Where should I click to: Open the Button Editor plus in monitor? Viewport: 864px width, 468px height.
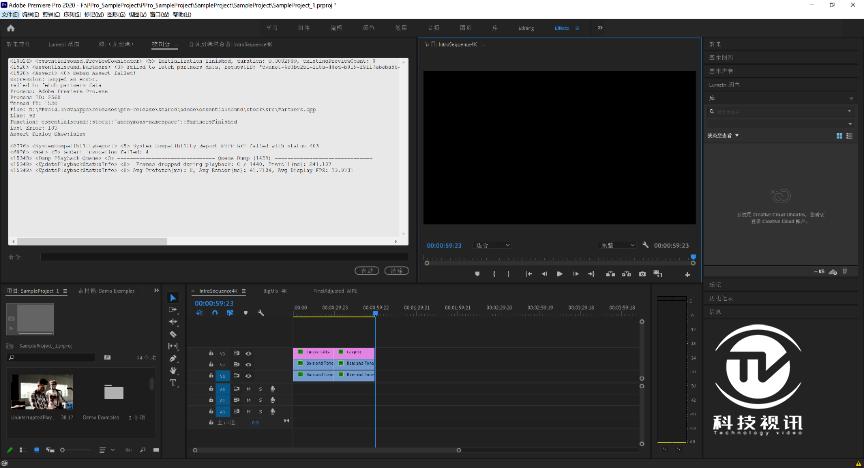click(687, 274)
